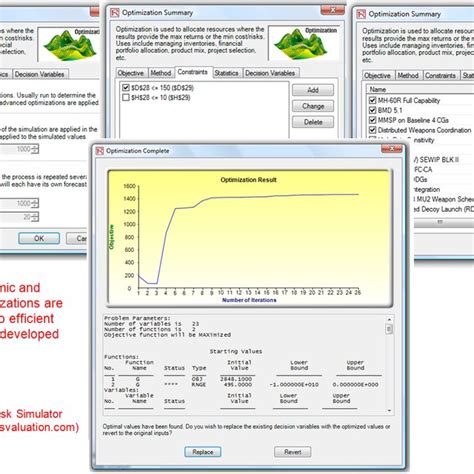Uncheck MH-60R Full Capability checkbox

click(x=372, y=100)
